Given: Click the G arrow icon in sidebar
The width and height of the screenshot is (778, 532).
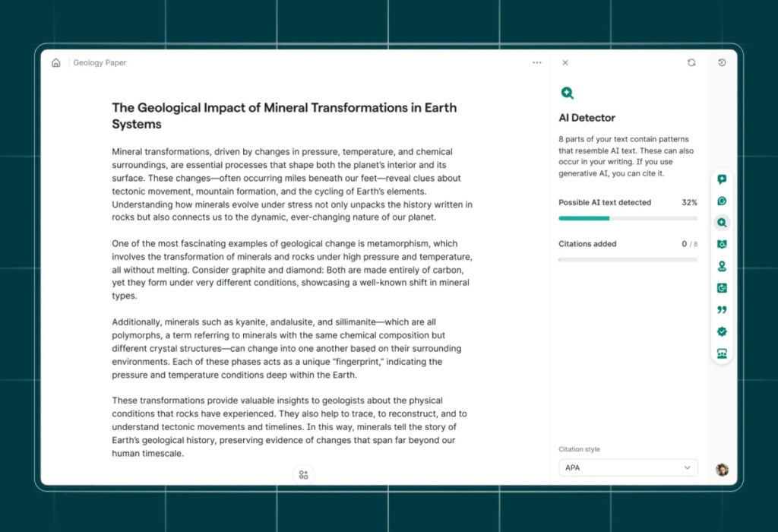Looking at the screenshot, I should click(x=722, y=288).
